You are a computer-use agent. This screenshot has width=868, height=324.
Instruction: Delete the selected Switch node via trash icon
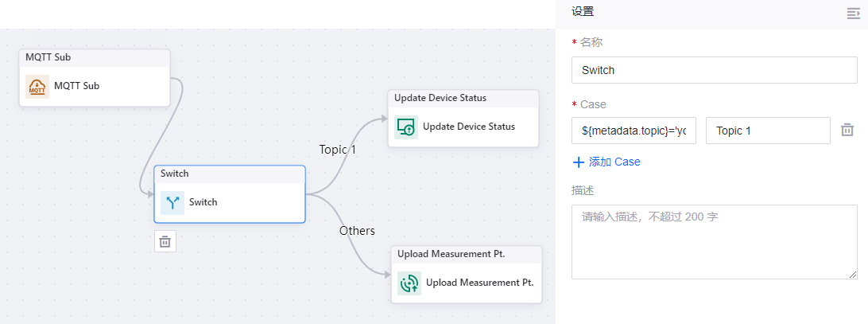[x=165, y=241]
